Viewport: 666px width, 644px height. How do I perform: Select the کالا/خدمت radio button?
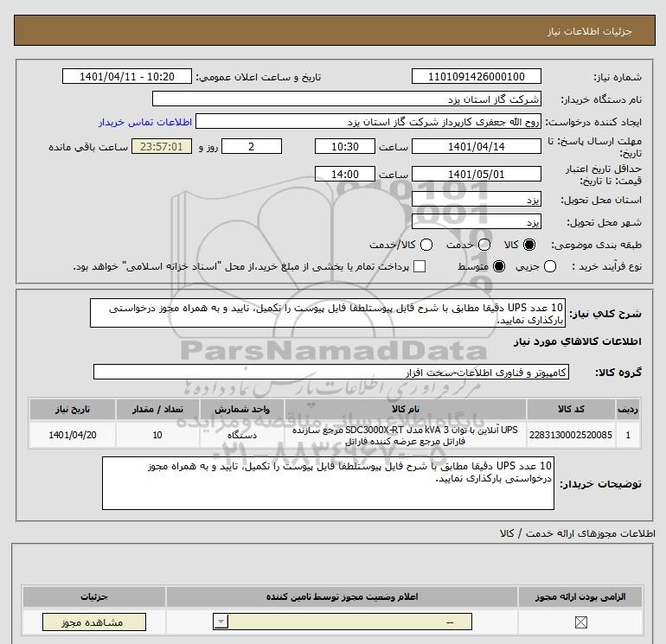[426, 245]
